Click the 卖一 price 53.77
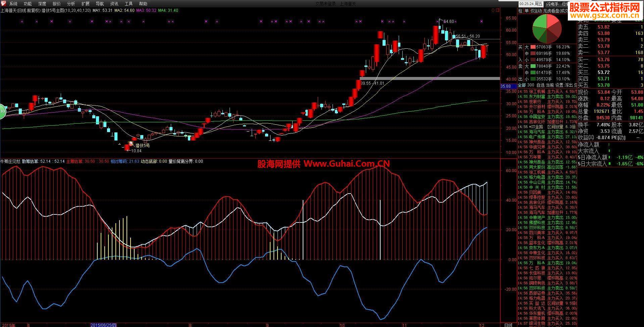This screenshot has width=644, height=327. coord(603,52)
